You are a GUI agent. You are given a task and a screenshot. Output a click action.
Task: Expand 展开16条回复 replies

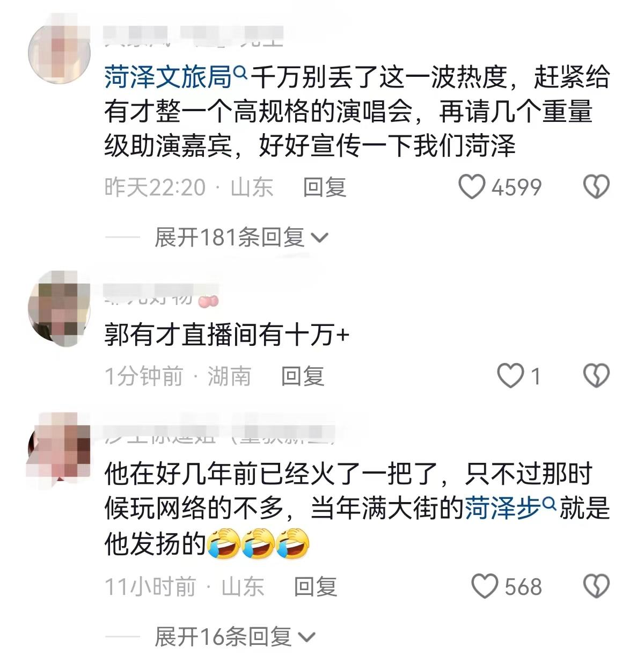coord(235,637)
